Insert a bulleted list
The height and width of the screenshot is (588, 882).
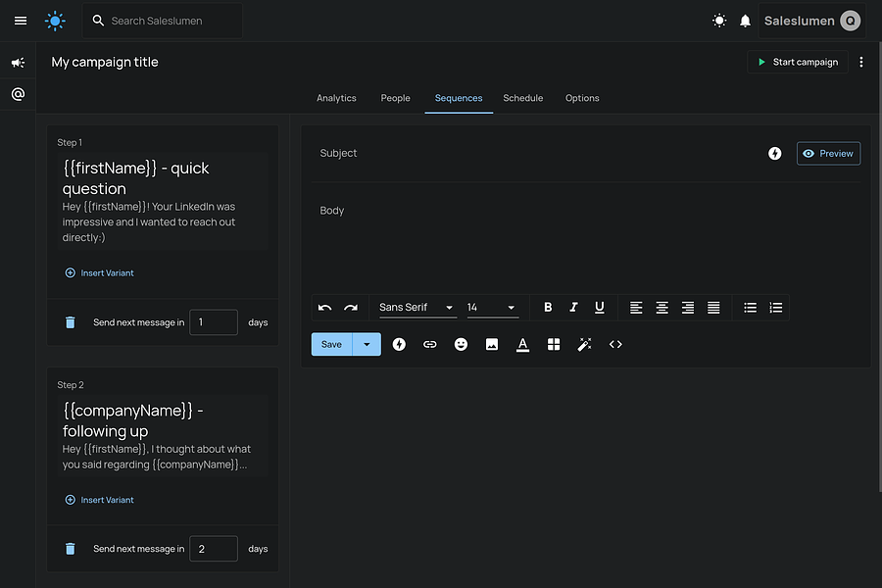click(751, 307)
